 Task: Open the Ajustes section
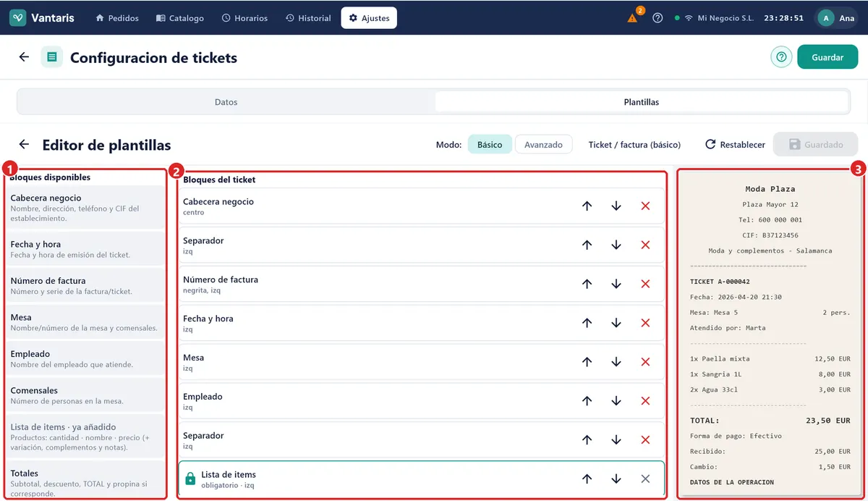[369, 18]
